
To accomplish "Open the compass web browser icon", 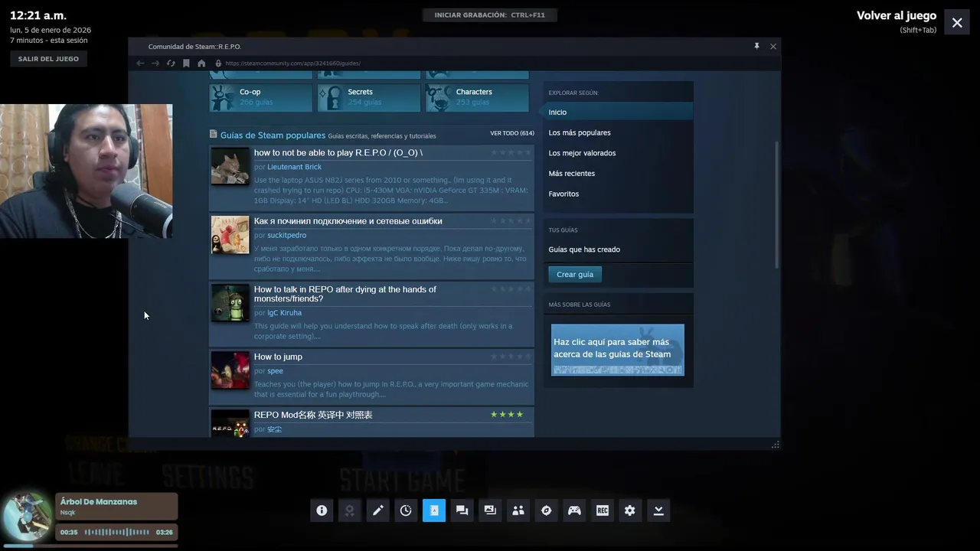I will coord(546,510).
